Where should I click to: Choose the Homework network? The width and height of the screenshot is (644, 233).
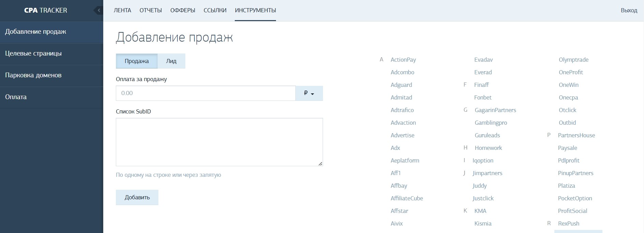coord(488,148)
